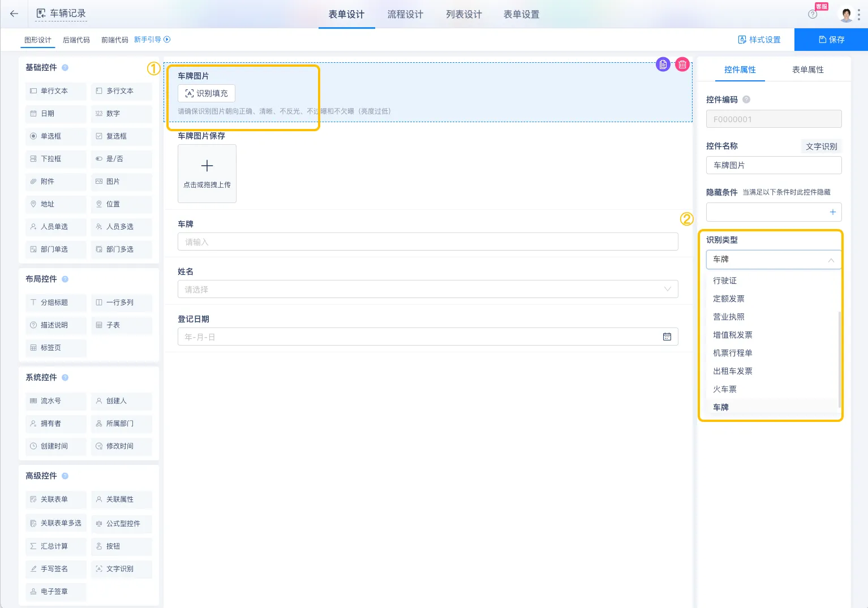The image size is (868, 608).
Task: Add the 电子签章 control
Action: (x=56, y=592)
